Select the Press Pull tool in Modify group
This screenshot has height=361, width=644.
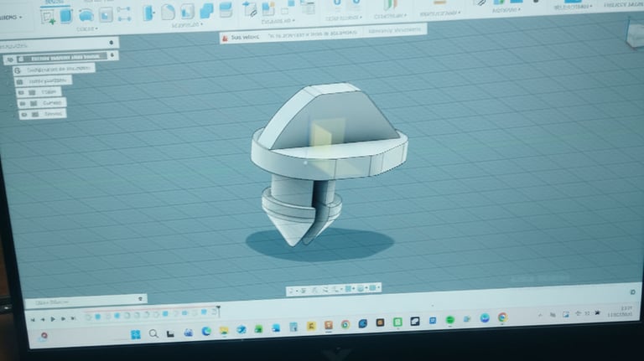148,13
